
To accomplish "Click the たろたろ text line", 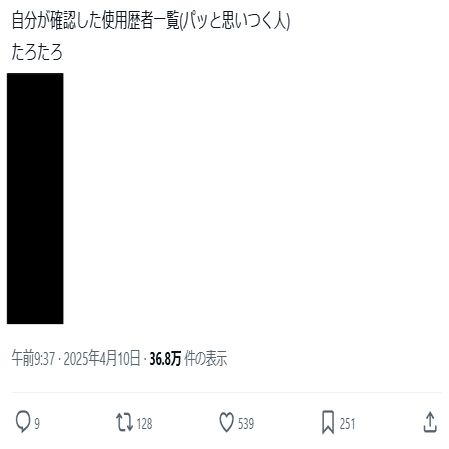I will [x=37, y=52].
